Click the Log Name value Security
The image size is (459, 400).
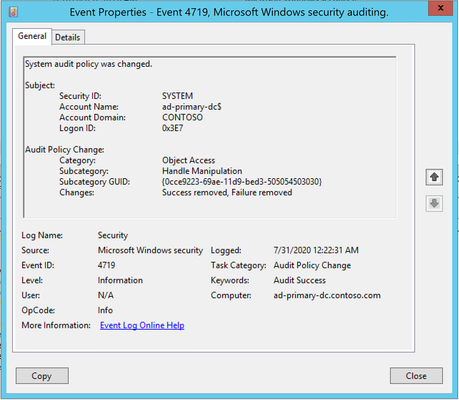[x=113, y=235]
